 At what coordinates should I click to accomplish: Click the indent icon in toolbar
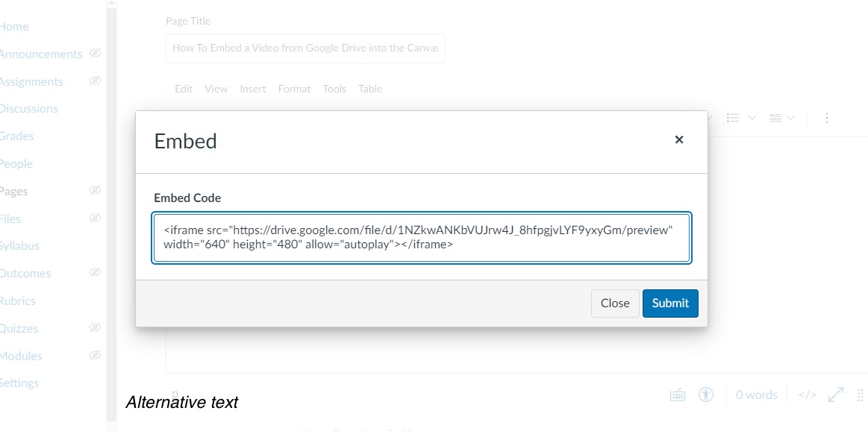click(x=775, y=118)
